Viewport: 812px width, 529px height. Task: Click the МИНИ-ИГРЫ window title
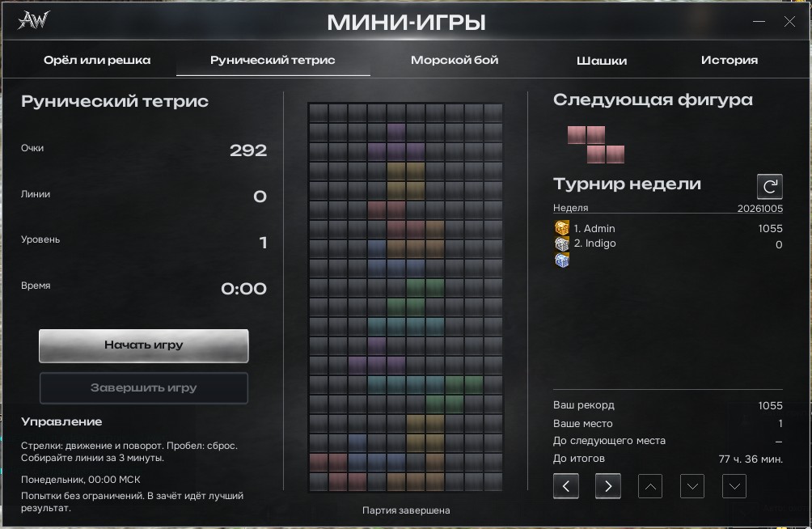tap(407, 23)
